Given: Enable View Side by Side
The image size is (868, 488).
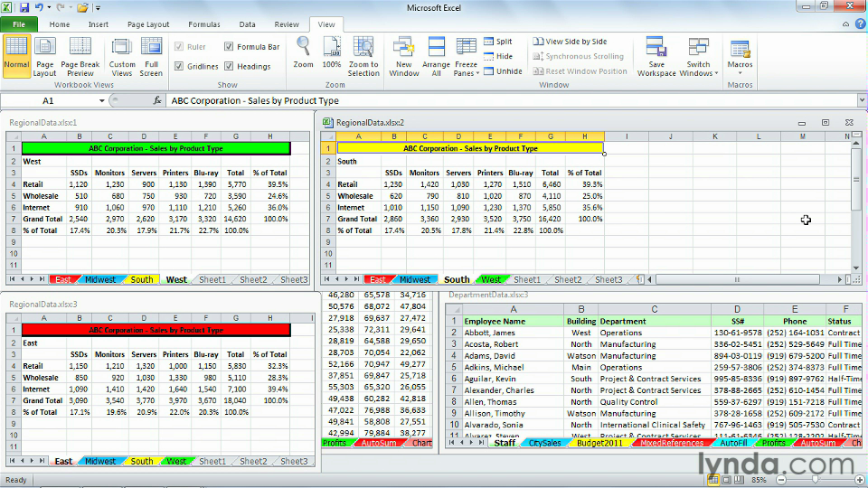Looking at the screenshot, I should (571, 42).
